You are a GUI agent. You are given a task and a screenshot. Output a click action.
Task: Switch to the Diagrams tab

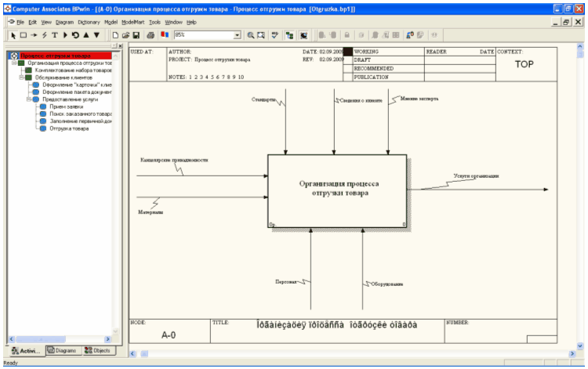click(63, 351)
